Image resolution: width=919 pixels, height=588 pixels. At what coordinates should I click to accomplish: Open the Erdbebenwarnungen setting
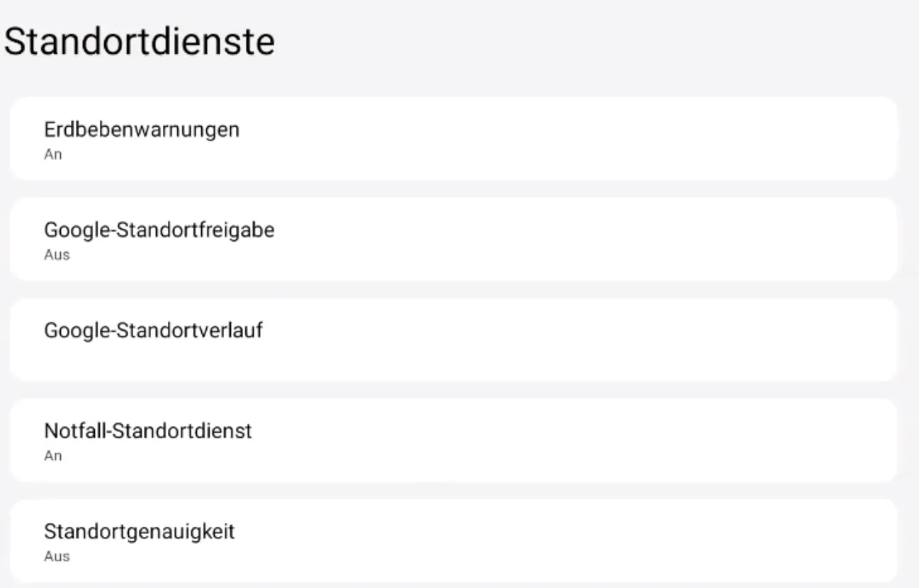pos(453,139)
